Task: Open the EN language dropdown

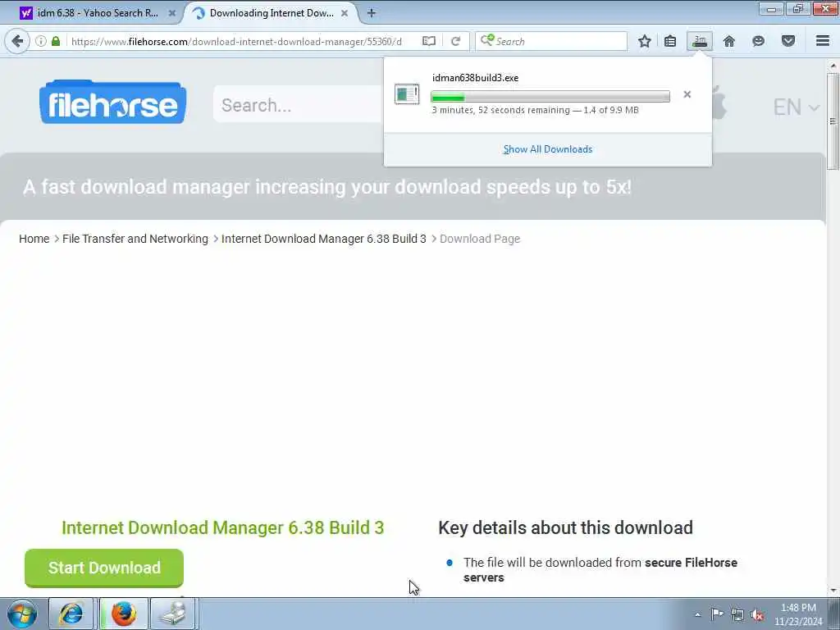Action: [796, 107]
